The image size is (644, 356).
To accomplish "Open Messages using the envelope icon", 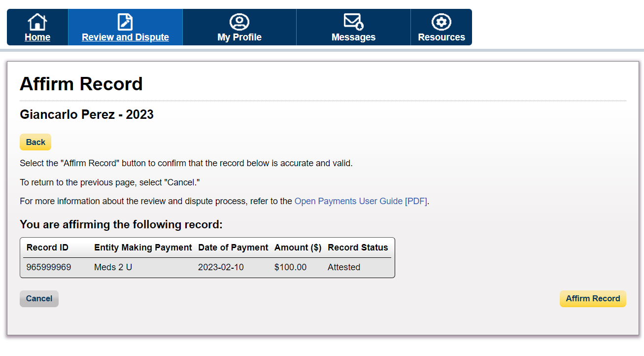I will click(x=353, y=22).
